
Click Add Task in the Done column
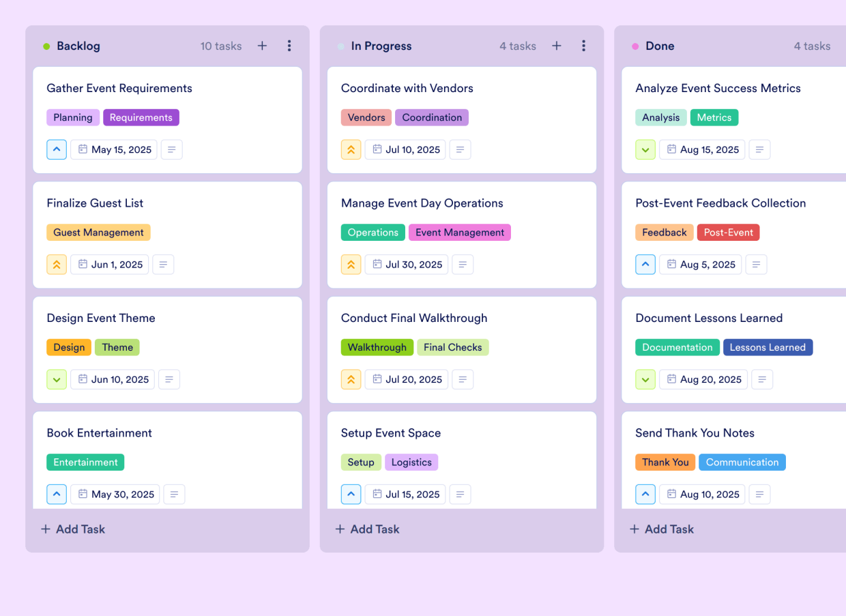(x=661, y=529)
